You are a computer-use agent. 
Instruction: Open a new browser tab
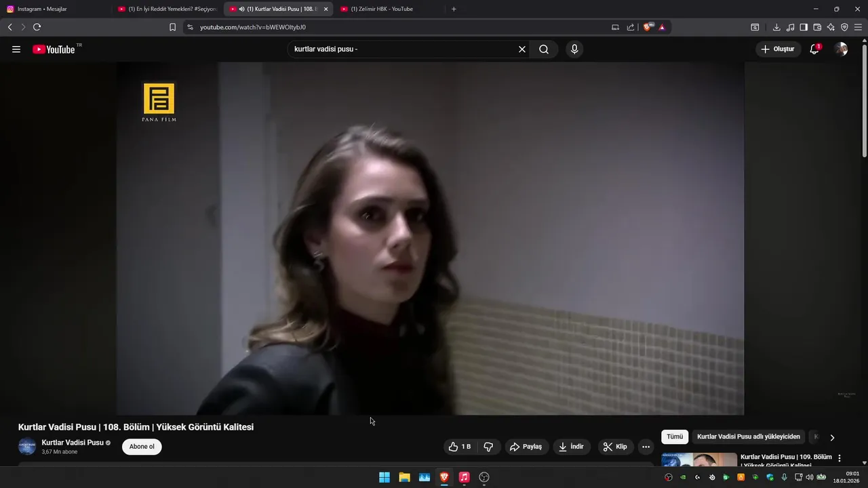[x=454, y=9]
